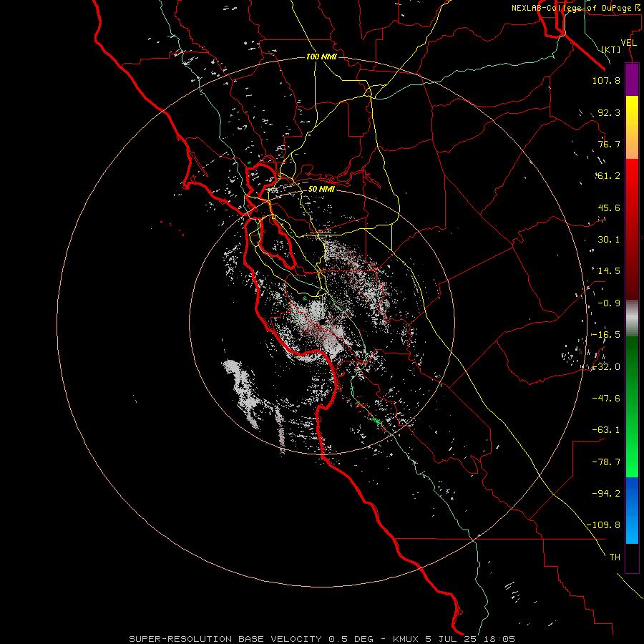Click the purple segment of the velocity color bar
The image size is (644, 644).
(632, 80)
